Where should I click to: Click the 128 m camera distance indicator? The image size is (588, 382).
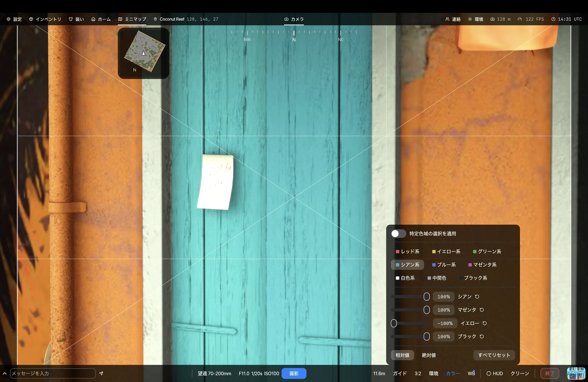click(x=500, y=19)
